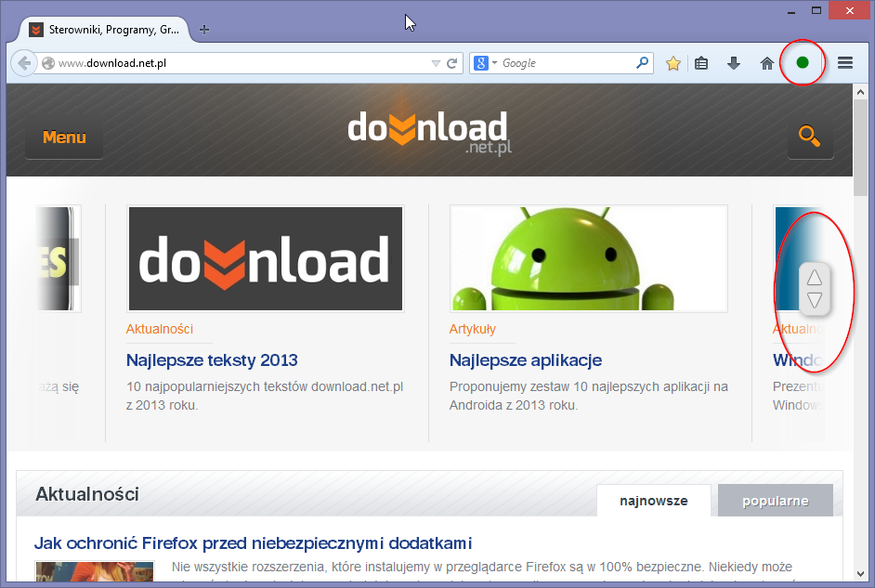
Task: Open the URL history dropdown arrow
Action: pyautogui.click(x=436, y=63)
